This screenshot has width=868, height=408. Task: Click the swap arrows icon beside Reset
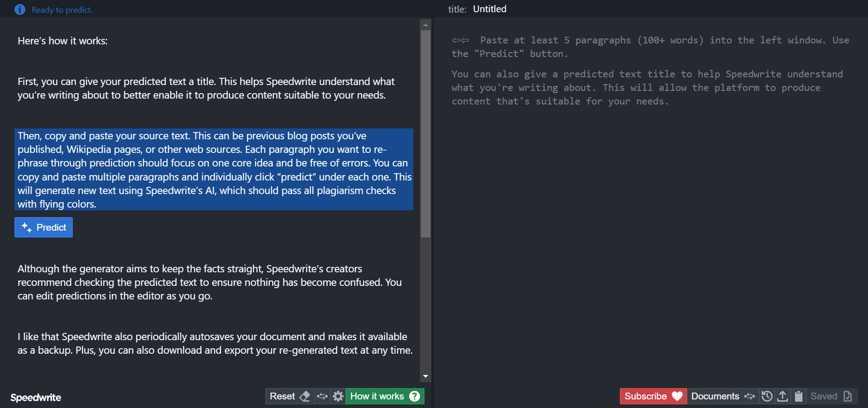[x=322, y=397]
